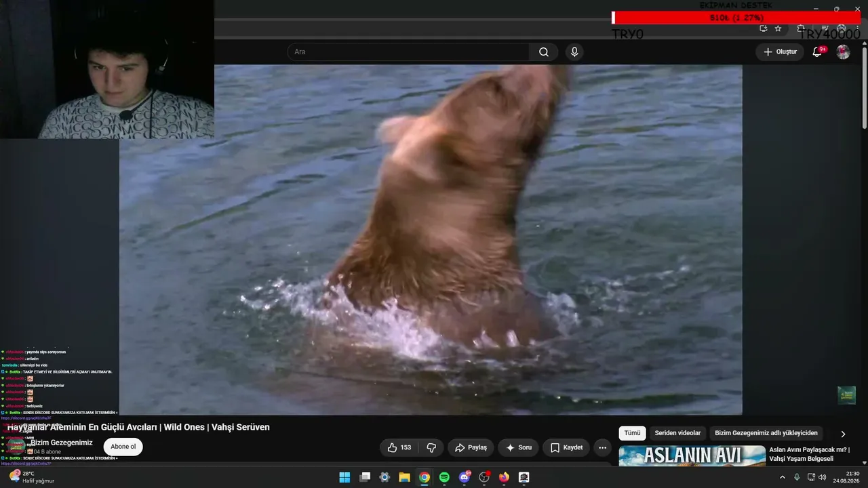Click the Abone ol subscribe button
The width and height of the screenshot is (868, 488).
123,447
